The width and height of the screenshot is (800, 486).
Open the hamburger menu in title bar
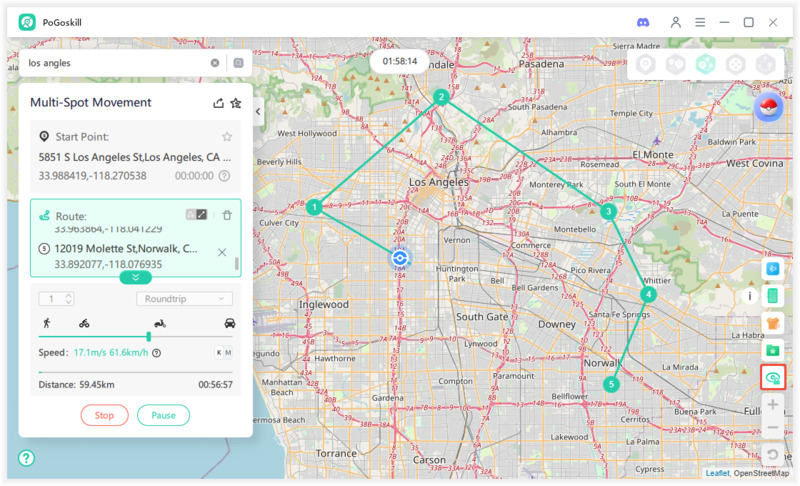click(700, 22)
